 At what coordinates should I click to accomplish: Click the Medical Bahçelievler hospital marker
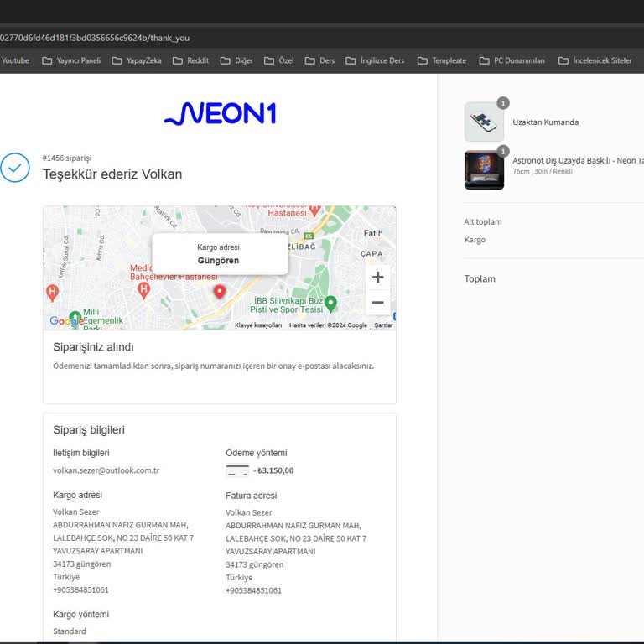pos(143,291)
